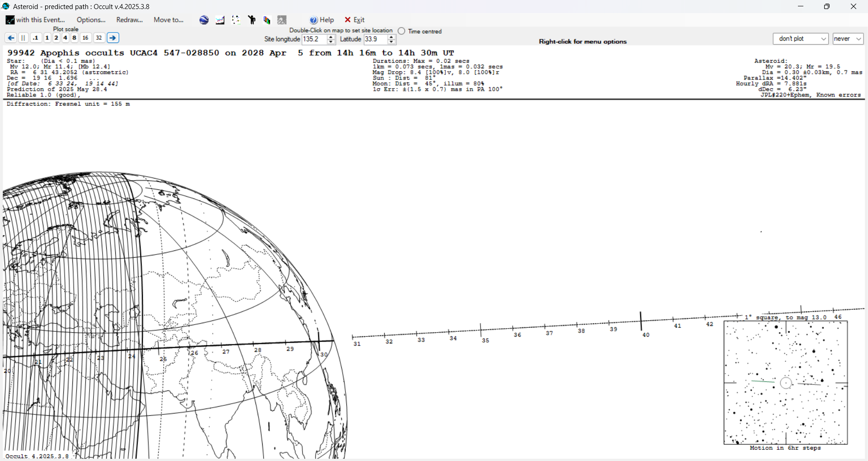
Task: Click Exit to close the plot
Action: [355, 20]
